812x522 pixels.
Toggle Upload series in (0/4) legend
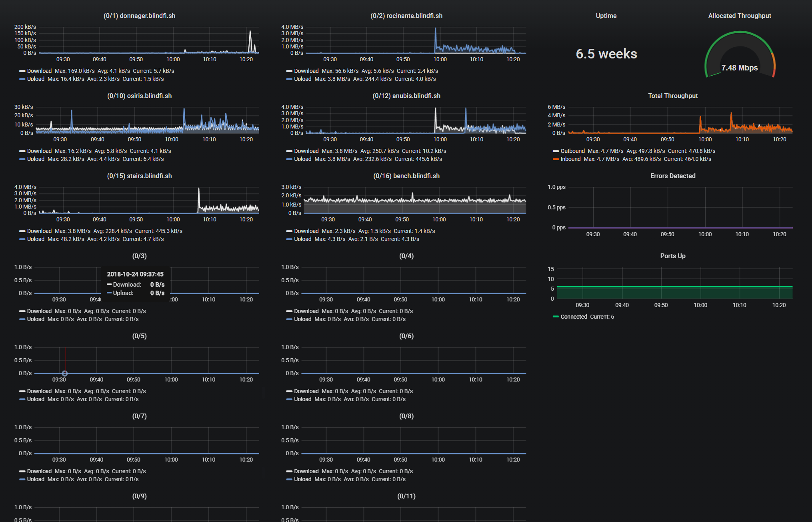(x=302, y=319)
